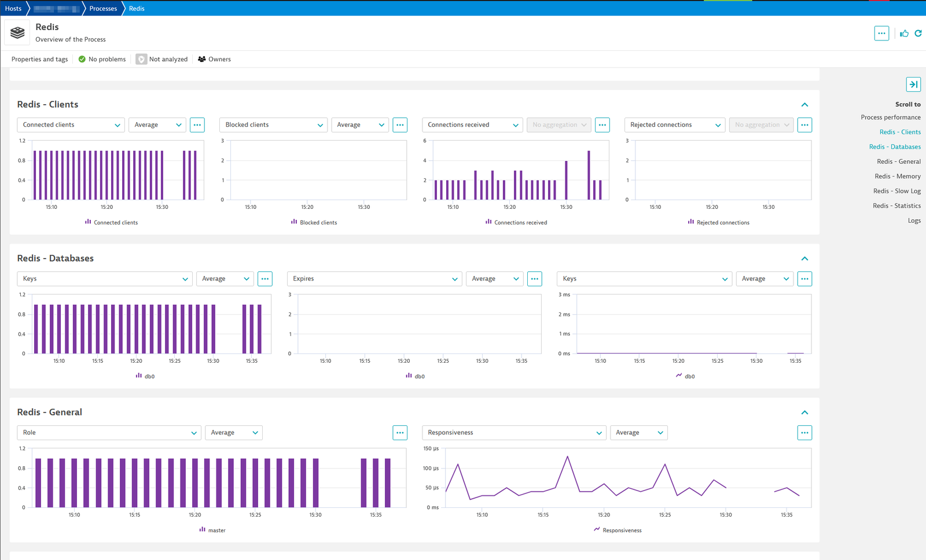Open the Connected clients metric dropdown
The width and height of the screenshot is (926, 560).
71,125
